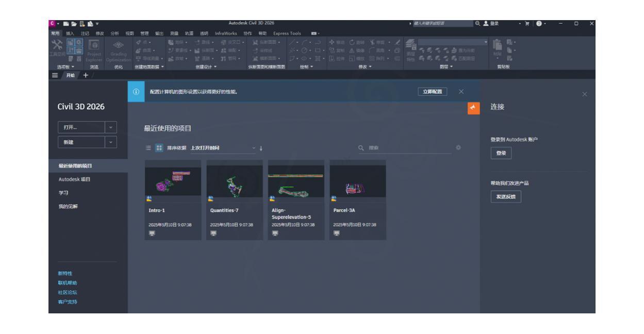The image size is (644, 334).
Task: Switch to the InfraWorks ribbon tab
Action: click(x=226, y=33)
